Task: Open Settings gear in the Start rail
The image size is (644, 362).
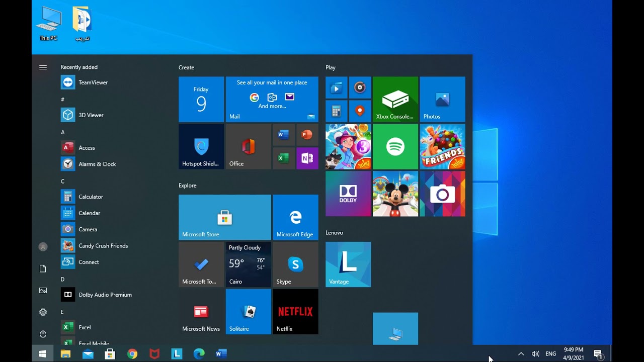Action: (x=43, y=312)
